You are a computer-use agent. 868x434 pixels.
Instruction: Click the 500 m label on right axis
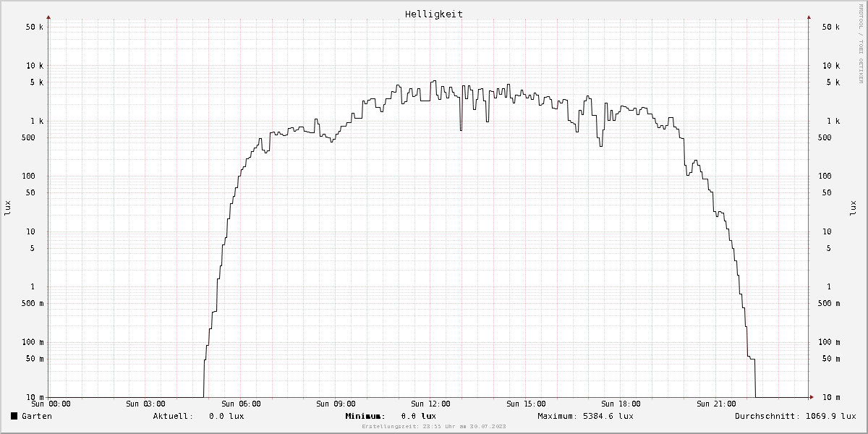click(828, 304)
